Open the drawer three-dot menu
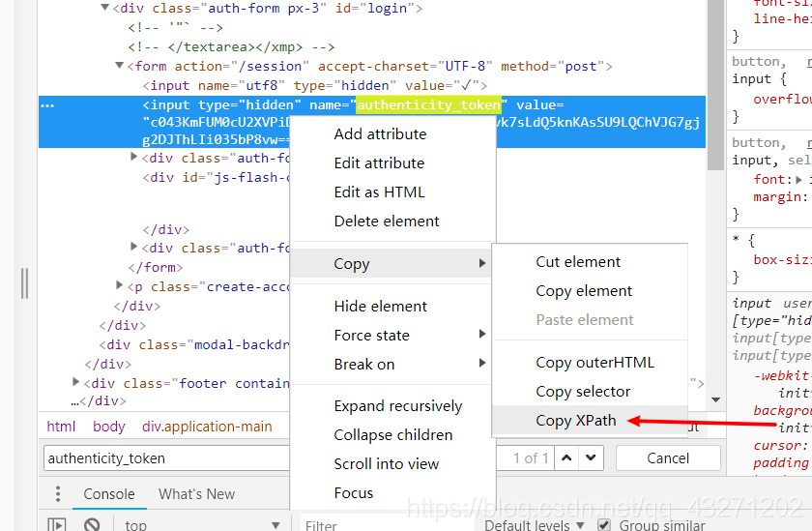This screenshot has width=812, height=531. point(58,493)
